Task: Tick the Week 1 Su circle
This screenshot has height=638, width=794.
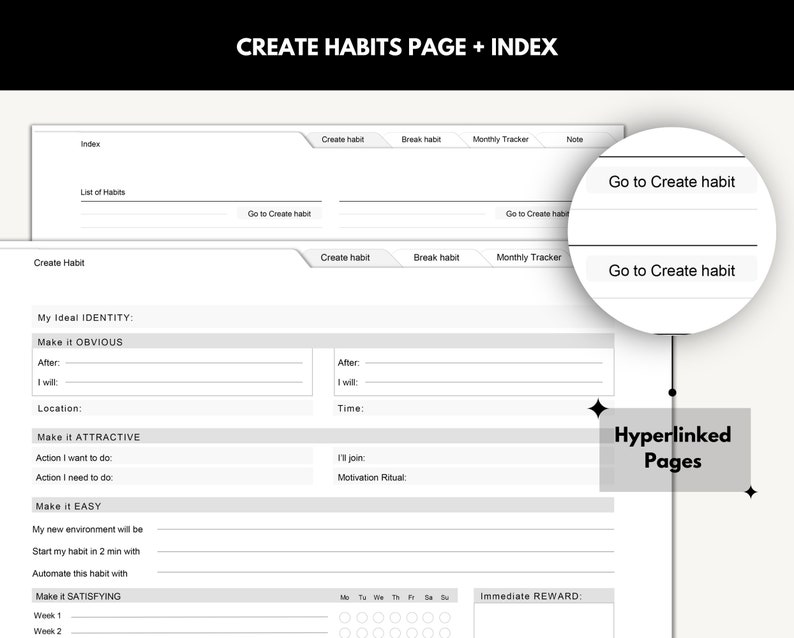Action: 445,617
